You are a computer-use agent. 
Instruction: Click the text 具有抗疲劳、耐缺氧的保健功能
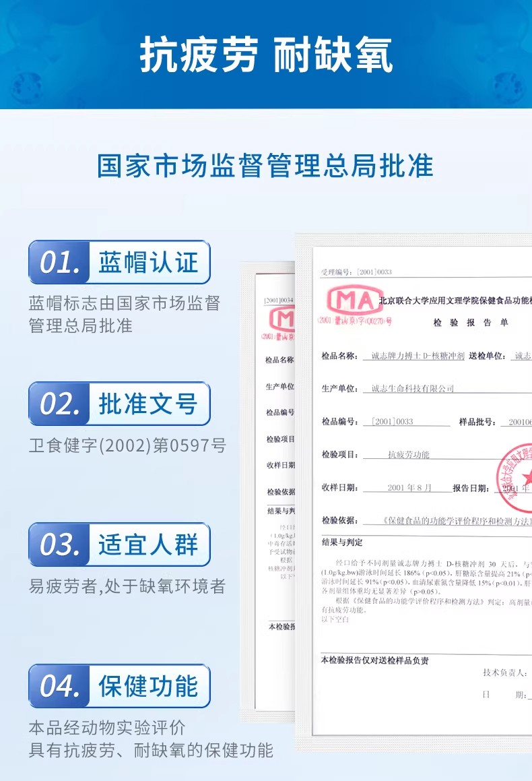click(x=151, y=750)
